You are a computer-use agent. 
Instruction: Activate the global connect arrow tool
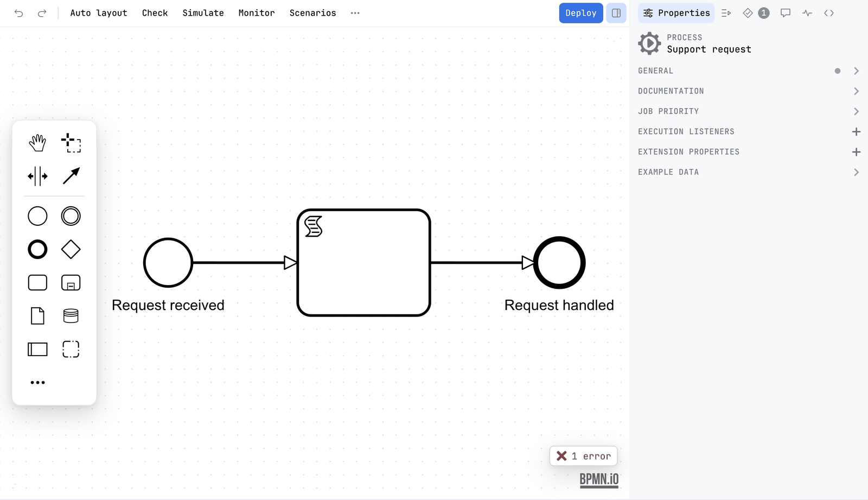[71, 176]
